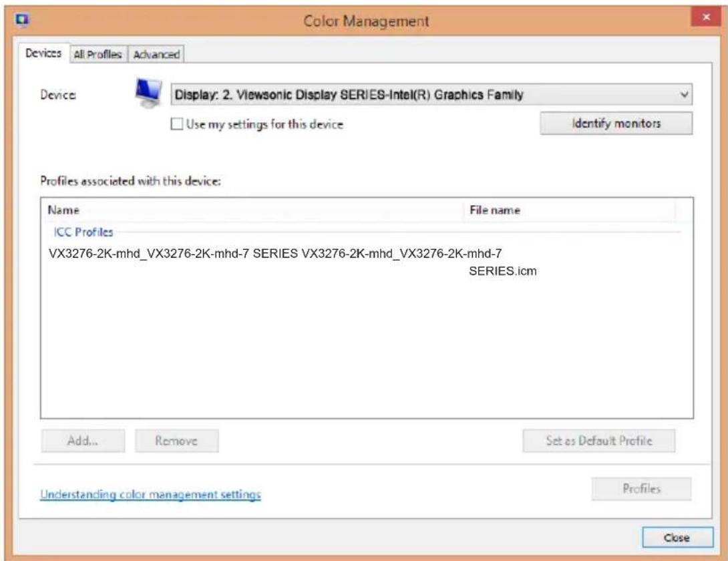
Task: Open the Advanced tab
Action: (x=156, y=54)
